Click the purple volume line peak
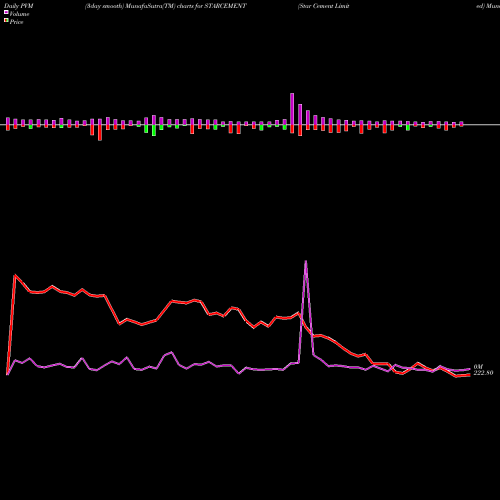Screen dimensions: 500x500 coord(306,262)
